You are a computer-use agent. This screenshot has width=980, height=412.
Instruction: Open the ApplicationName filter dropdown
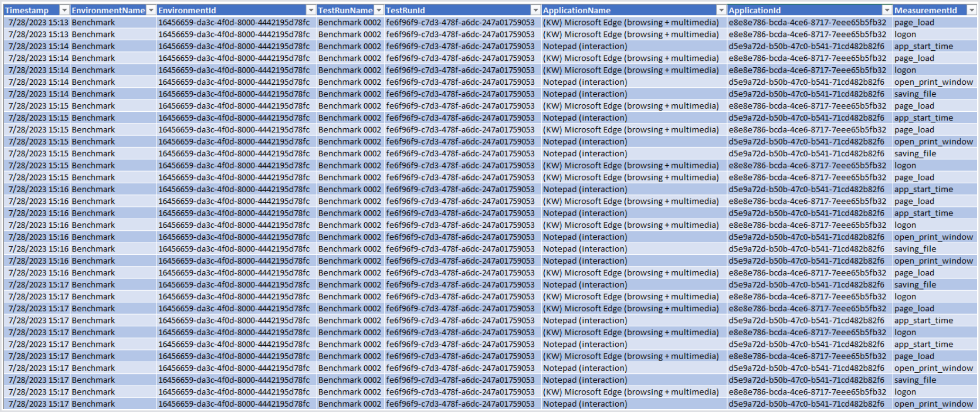[721, 10]
